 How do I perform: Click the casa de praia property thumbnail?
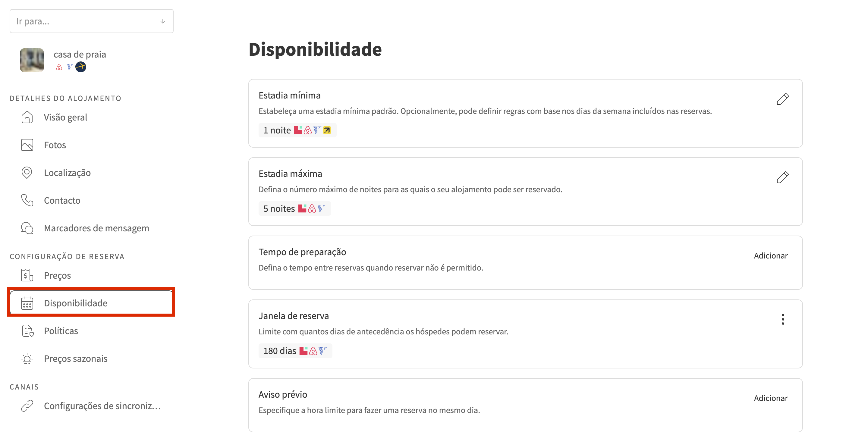click(x=32, y=60)
